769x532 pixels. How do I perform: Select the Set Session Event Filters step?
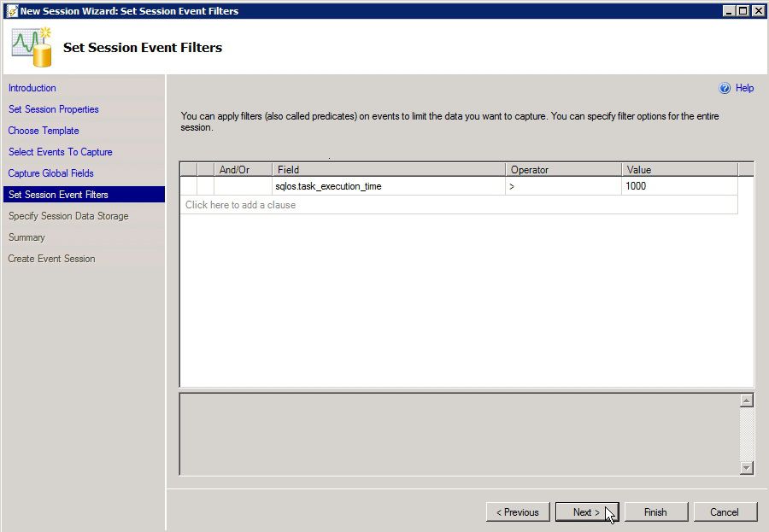(84, 195)
